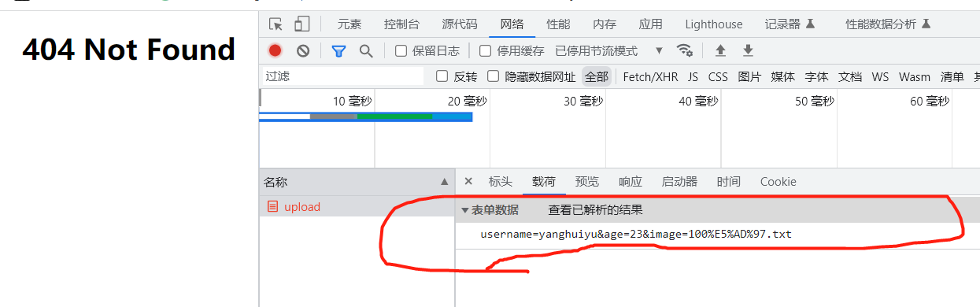
Task: Close the request details pane
Action: [x=468, y=181]
